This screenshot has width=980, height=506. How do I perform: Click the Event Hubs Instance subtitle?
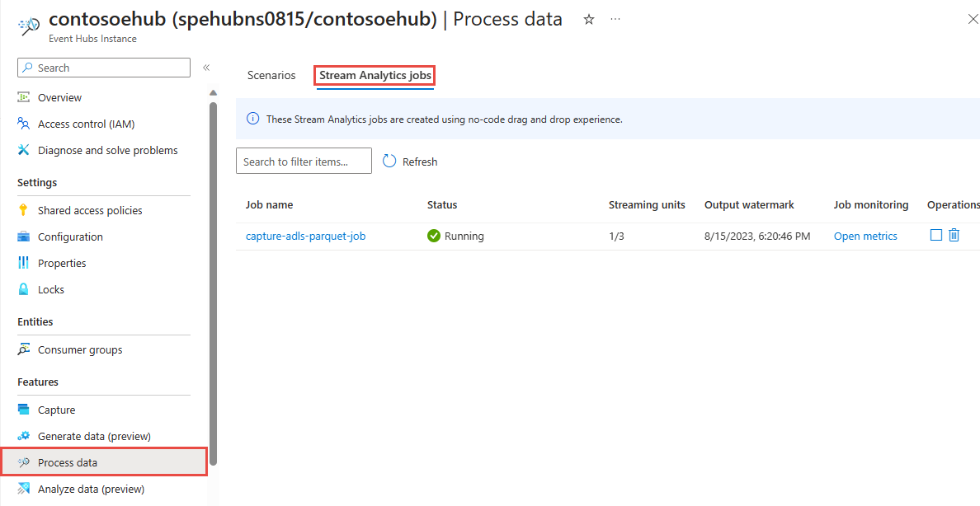pos(92,39)
